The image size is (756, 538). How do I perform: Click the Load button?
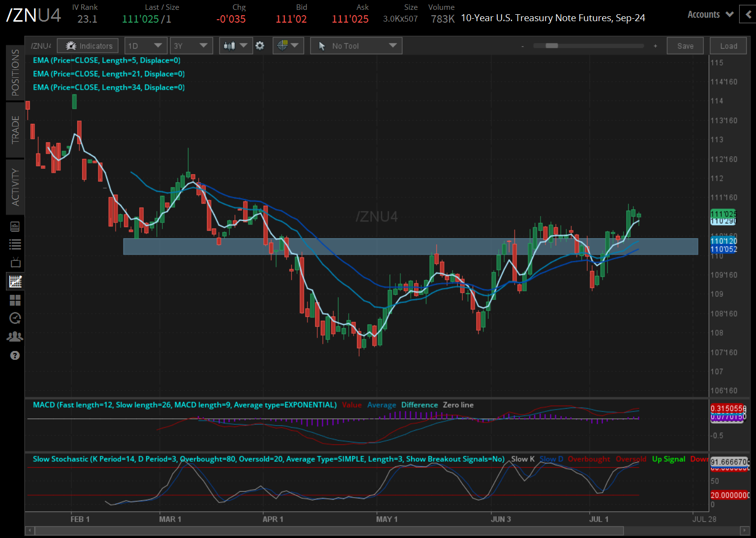point(728,46)
